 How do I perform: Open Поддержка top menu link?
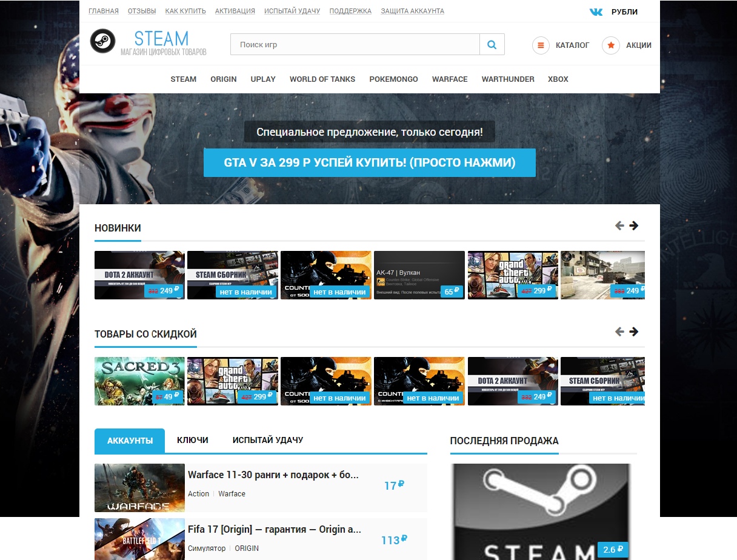[x=350, y=11]
